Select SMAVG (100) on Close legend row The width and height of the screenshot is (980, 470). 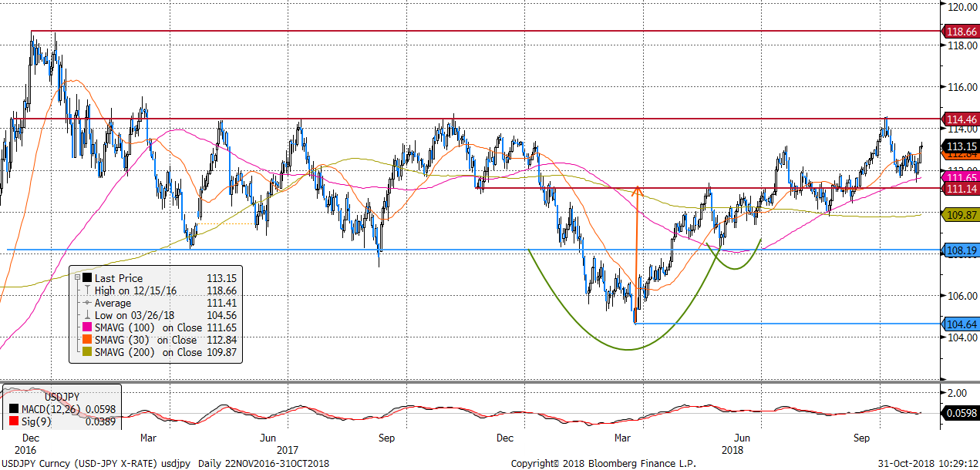[160, 327]
